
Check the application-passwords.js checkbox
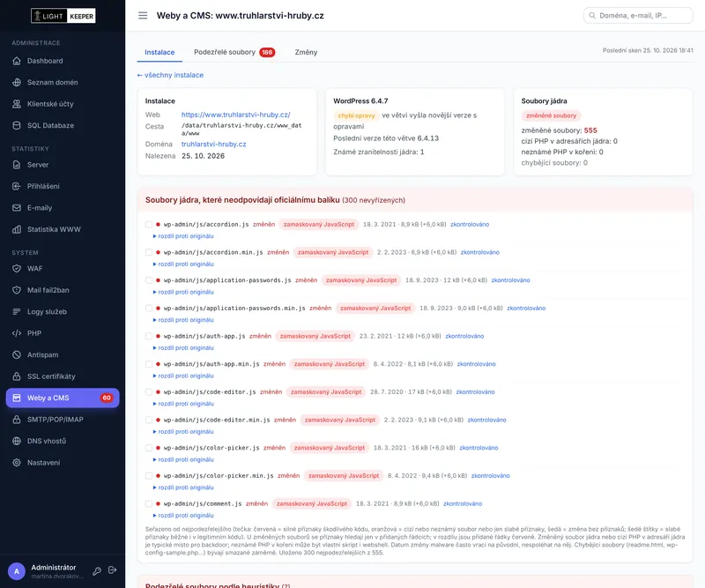[x=149, y=280]
